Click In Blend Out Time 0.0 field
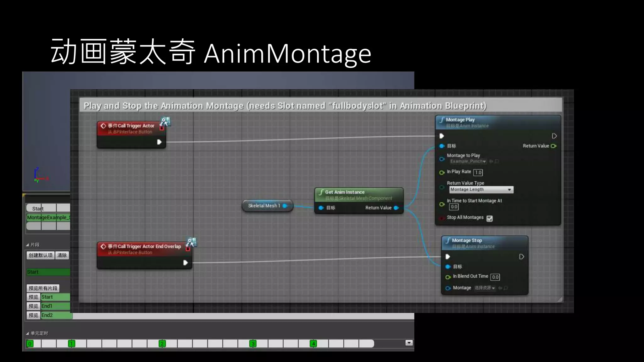Image resolution: width=644 pixels, height=362 pixels. pos(495,277)
